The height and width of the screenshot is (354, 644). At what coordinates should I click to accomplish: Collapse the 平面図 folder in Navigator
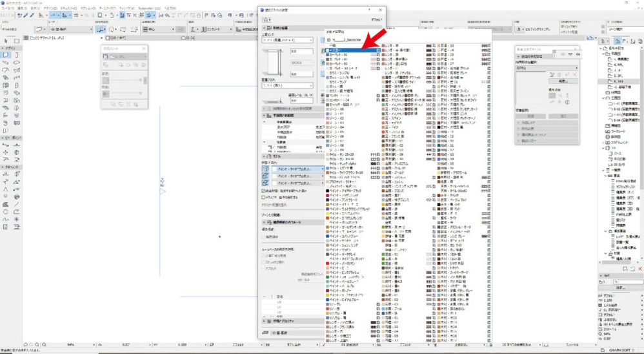tap(603, 54)
